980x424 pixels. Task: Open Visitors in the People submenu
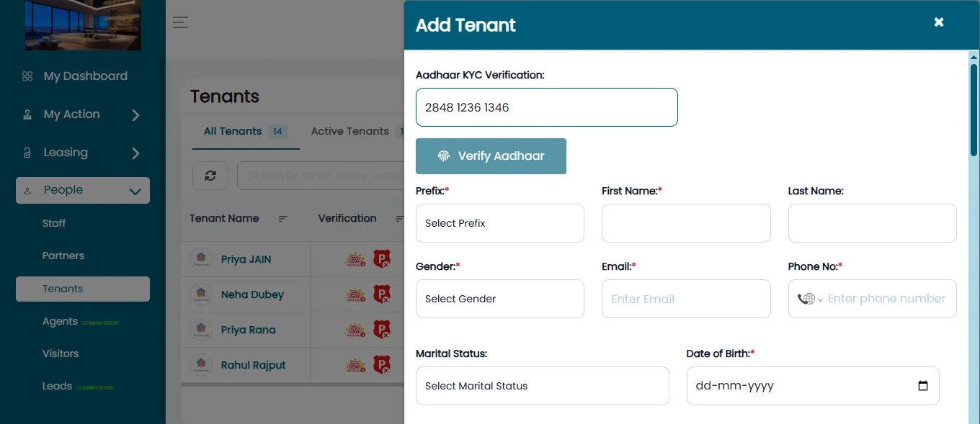click(x=61, y=353)
